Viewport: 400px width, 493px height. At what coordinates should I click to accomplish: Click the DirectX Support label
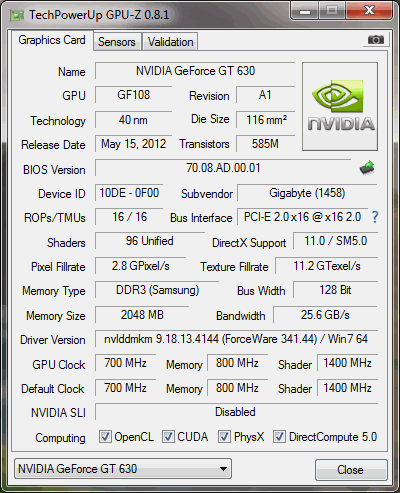tap(249, 243)
